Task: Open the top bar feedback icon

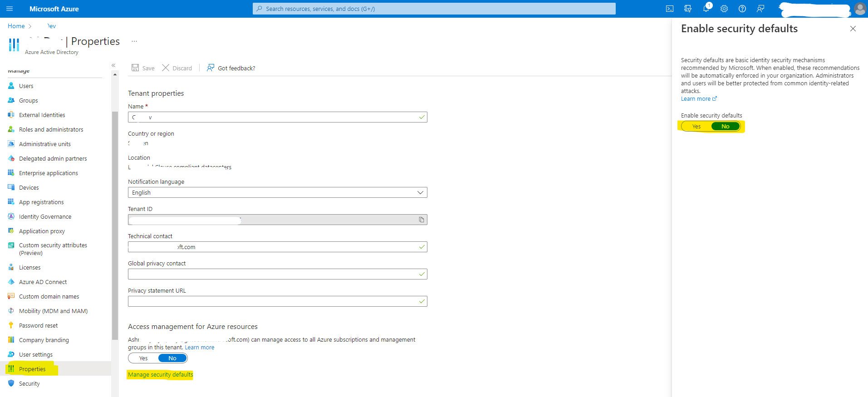Action: pos(760,9)
